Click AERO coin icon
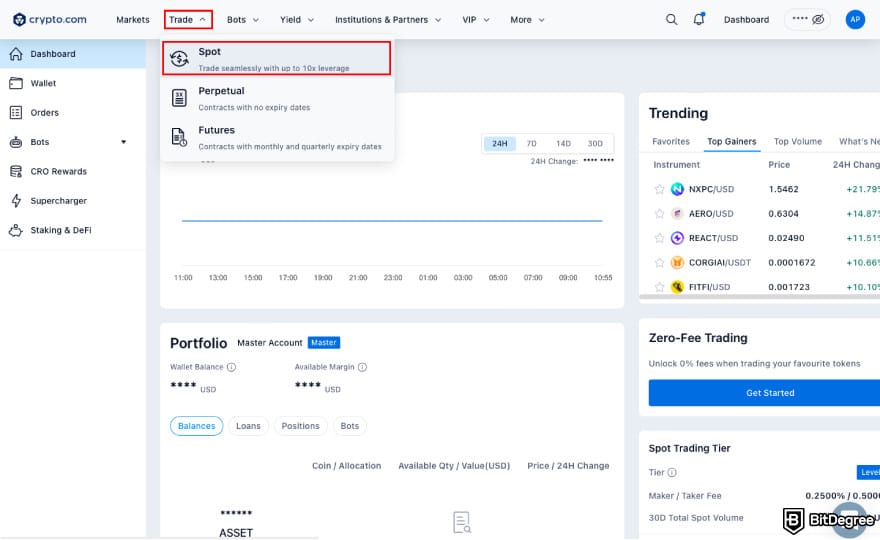Screen dimensions: 880x540 [x=677, y=213]
